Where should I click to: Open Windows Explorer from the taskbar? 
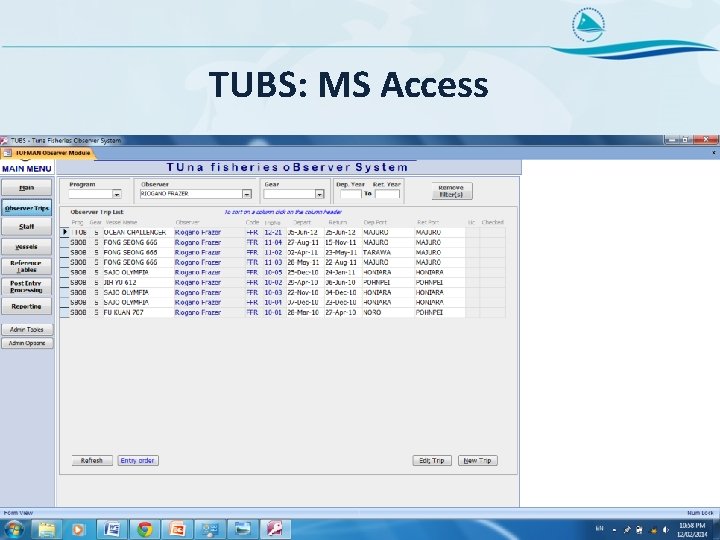46,530
